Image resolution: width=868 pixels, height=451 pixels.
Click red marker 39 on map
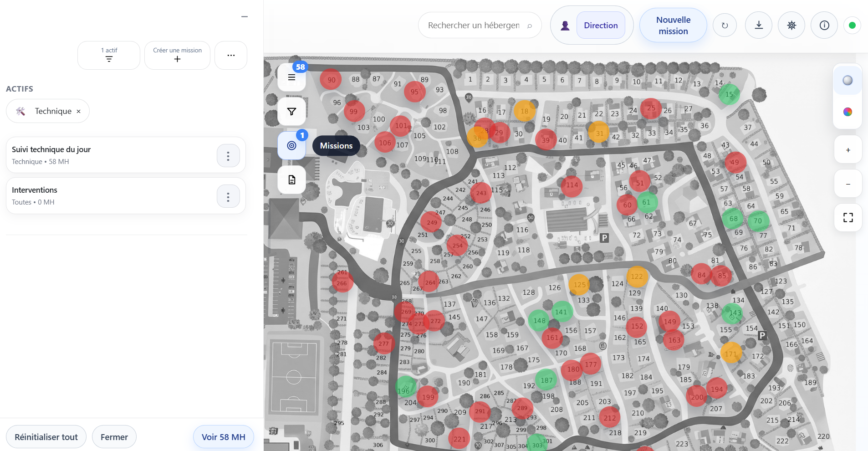click(x=546, y=140)
